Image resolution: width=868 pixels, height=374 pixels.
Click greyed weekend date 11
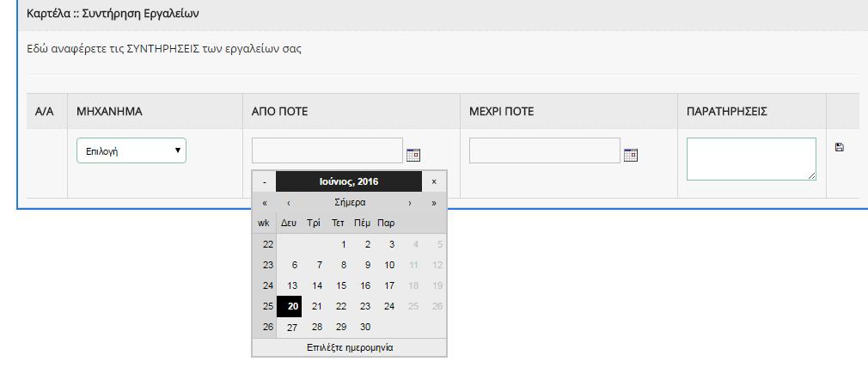coord(413,266)
